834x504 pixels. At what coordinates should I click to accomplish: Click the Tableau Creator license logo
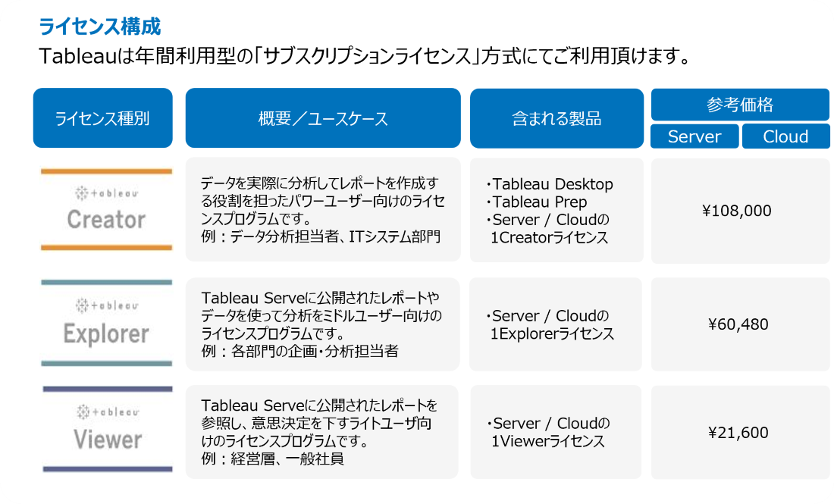click(x=106, y=209)
